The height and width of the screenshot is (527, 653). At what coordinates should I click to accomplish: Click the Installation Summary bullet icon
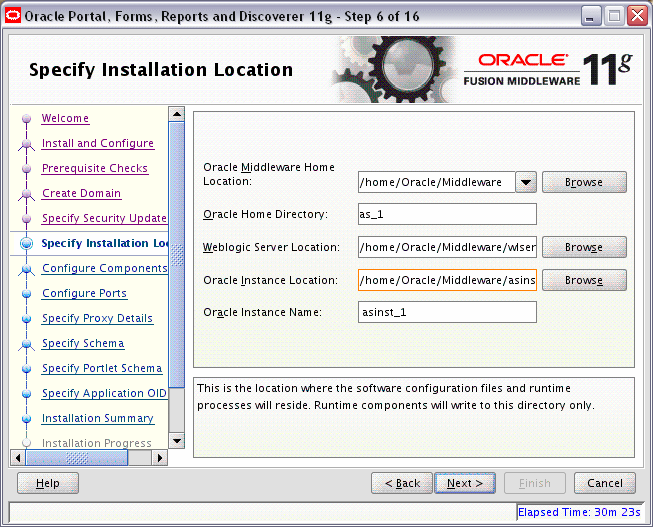point(27,419)
